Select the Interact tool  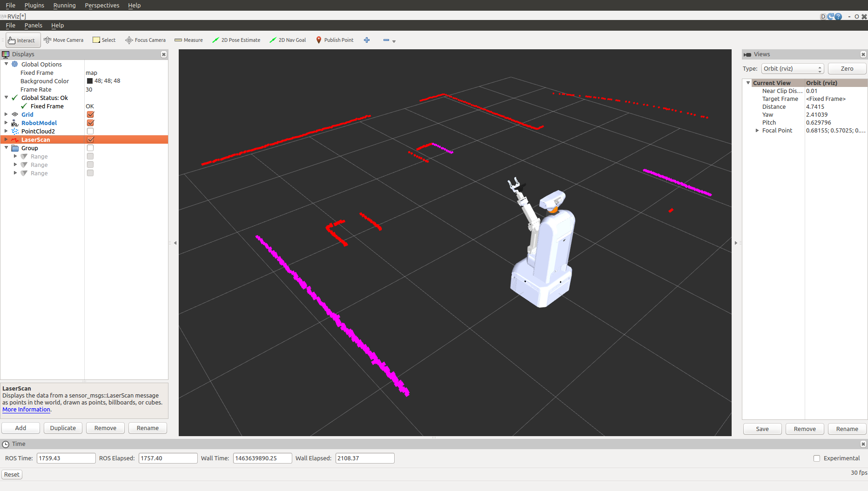(22, 40)
